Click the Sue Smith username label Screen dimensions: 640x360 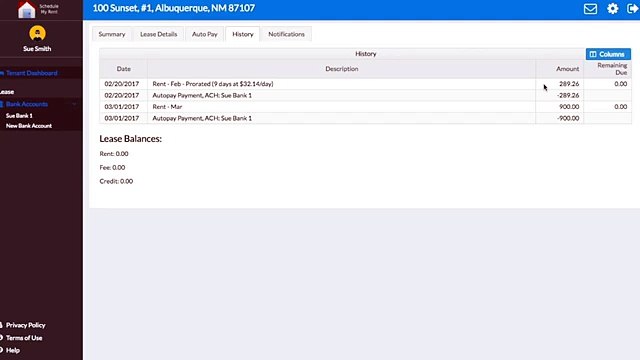click(37, 49)
